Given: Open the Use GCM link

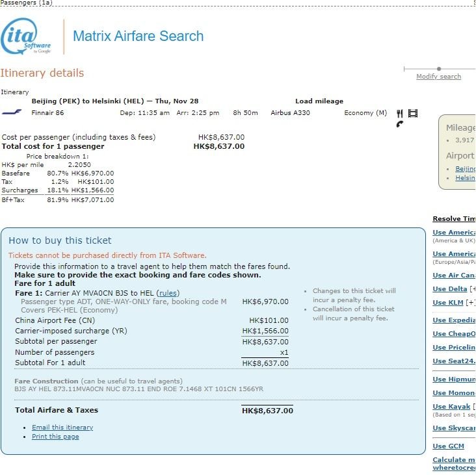Looking at the screenshot, I should pyautogui.click(x=449, y=446).
